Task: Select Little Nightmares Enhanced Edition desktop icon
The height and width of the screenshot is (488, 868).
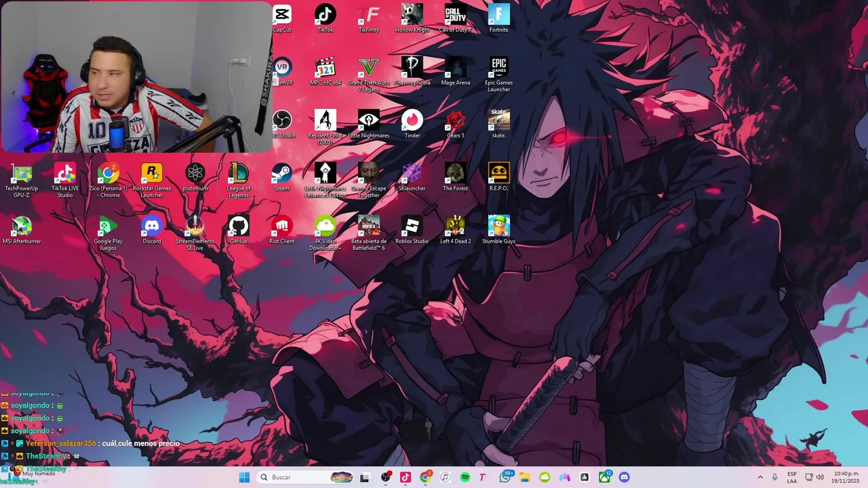Action: pyautogui.click(x=325, y=180)
